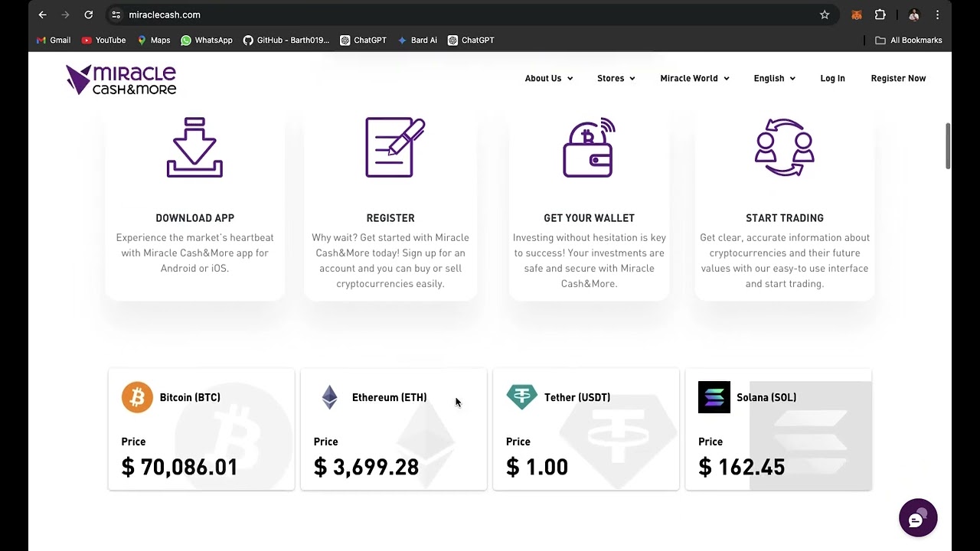
Task: Open the English language selector
Action: (774, 78)
